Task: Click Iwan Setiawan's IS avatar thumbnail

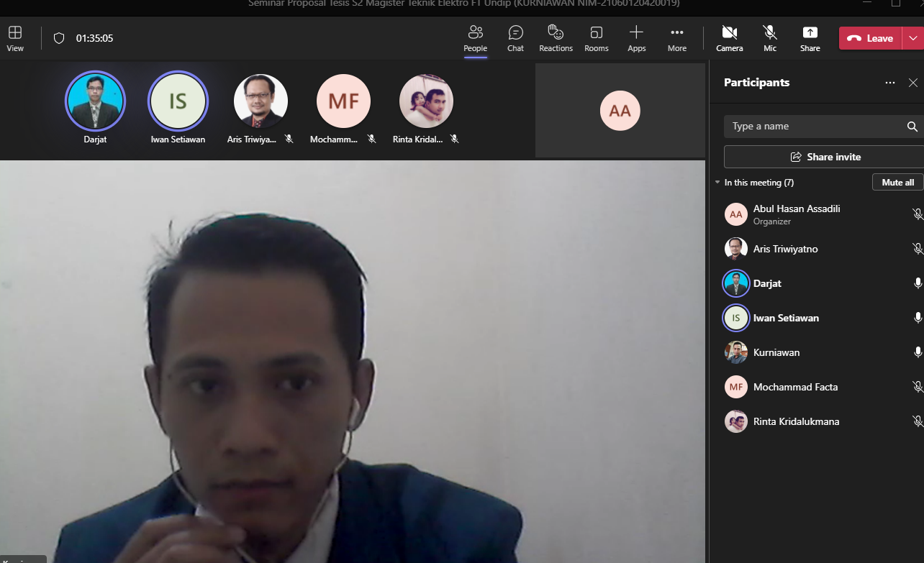Action: coord(178,101)
